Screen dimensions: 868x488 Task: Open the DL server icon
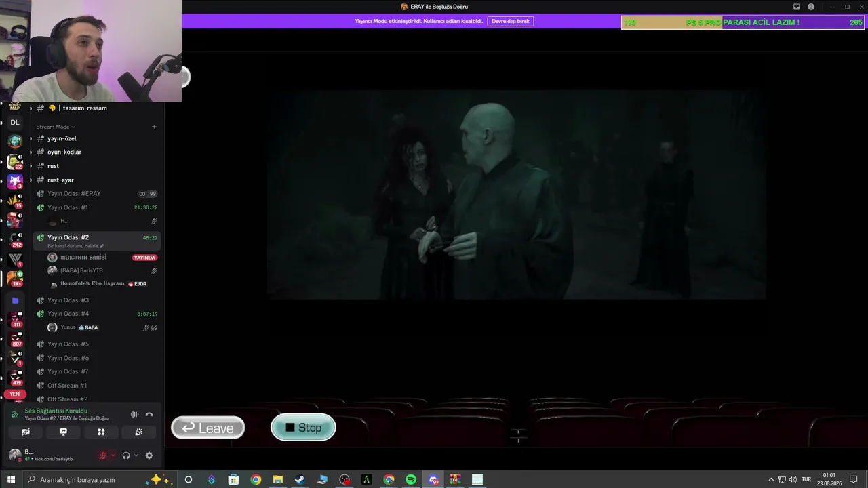point(15,123)
